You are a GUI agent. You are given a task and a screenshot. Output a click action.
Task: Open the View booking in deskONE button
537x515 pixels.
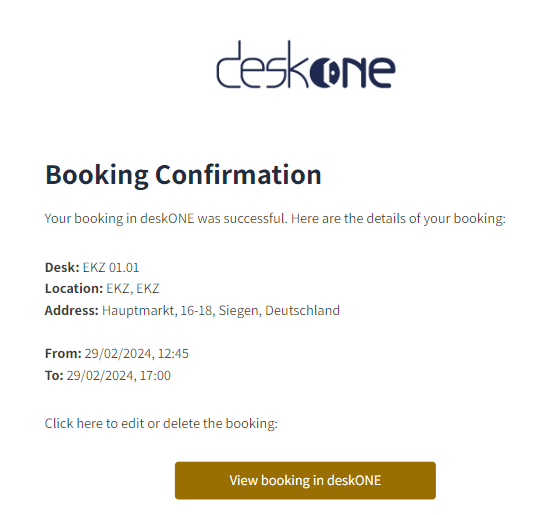click(305, 480)
